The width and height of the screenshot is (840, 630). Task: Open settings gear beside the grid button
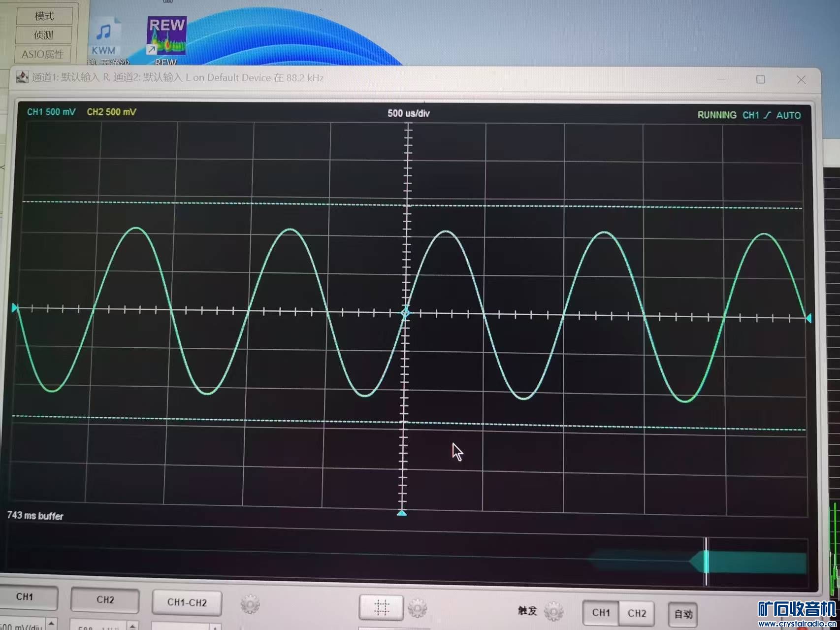418,608
